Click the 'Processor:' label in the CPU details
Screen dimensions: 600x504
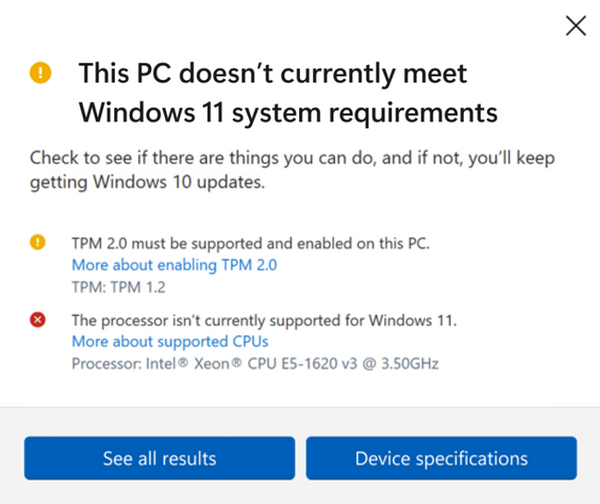(105, 362)
